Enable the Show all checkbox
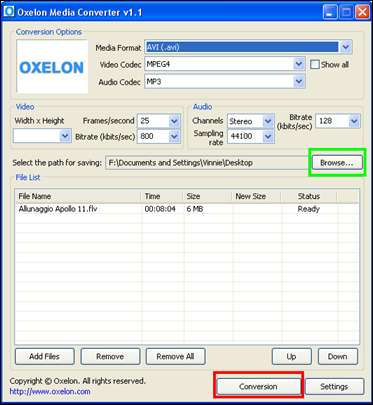 [314, 64]
